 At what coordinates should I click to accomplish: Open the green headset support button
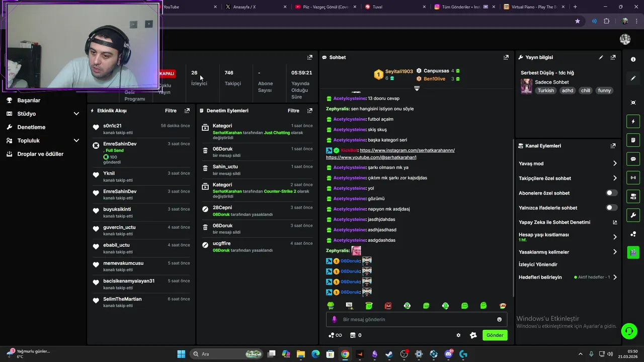click(629, 331)
